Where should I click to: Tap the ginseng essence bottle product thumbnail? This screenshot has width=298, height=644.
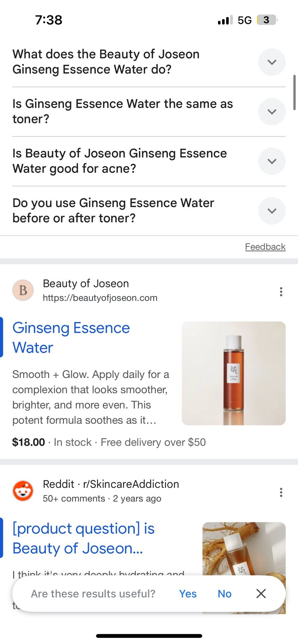click(233, 373)
